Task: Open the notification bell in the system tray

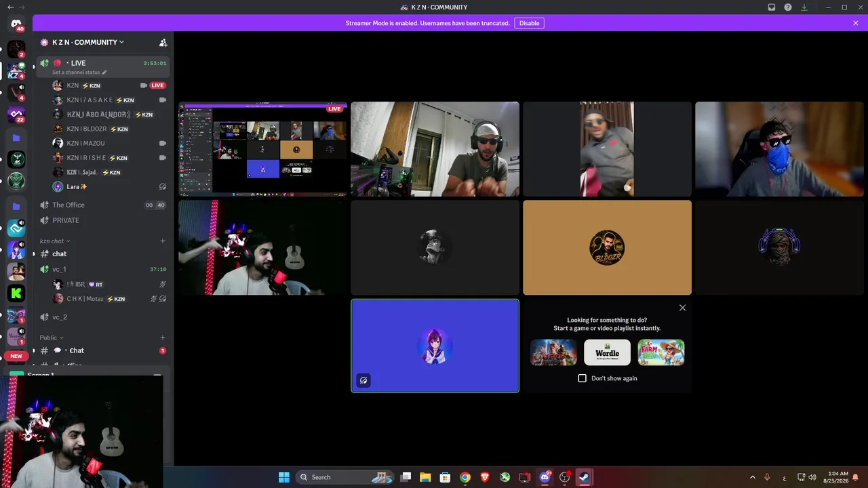Action: pyautogui.click(x=856, y=477)
